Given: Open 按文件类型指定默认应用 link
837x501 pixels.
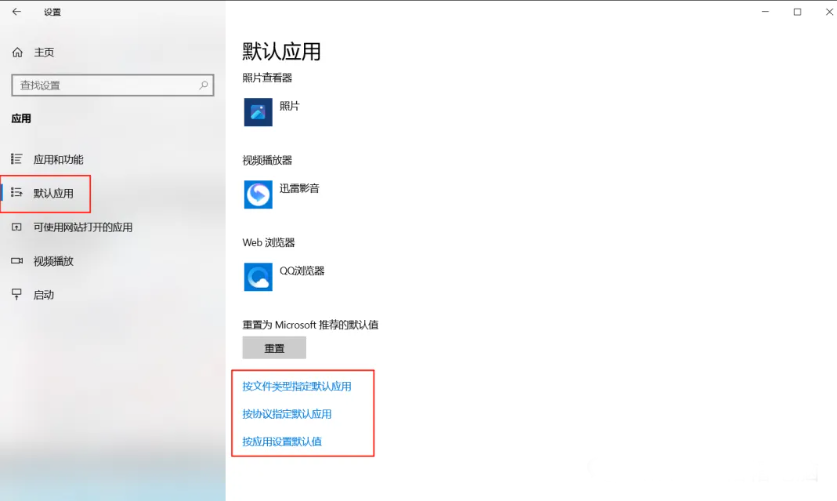Looking at the screenshot, I should 297,386.
